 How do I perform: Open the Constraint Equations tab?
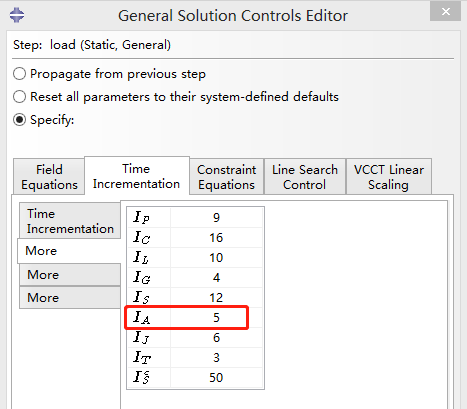pos(226,177)
